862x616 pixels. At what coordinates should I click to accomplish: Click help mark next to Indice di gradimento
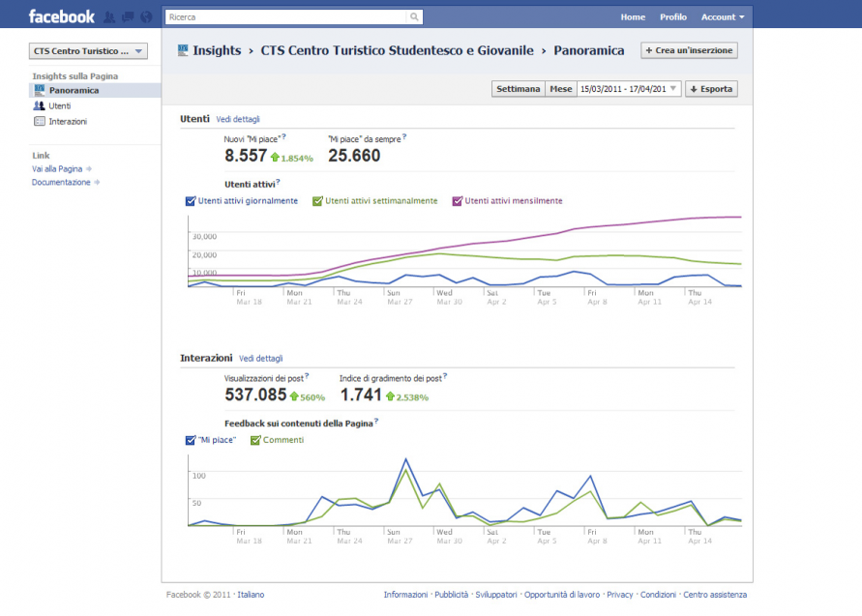[445, 376]
